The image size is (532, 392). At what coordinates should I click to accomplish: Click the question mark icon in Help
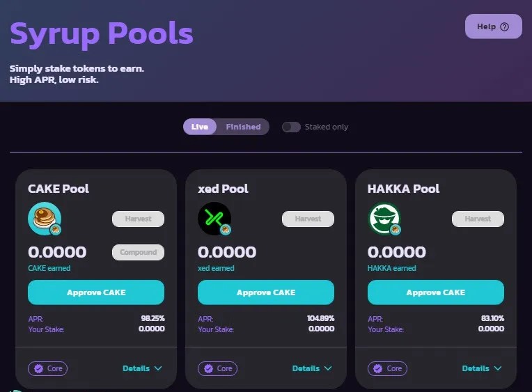505,27
